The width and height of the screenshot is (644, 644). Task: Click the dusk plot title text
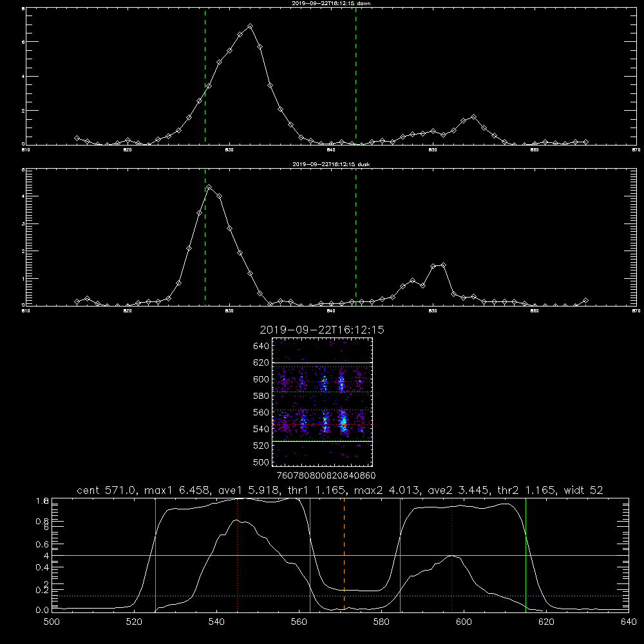(331, 164)
